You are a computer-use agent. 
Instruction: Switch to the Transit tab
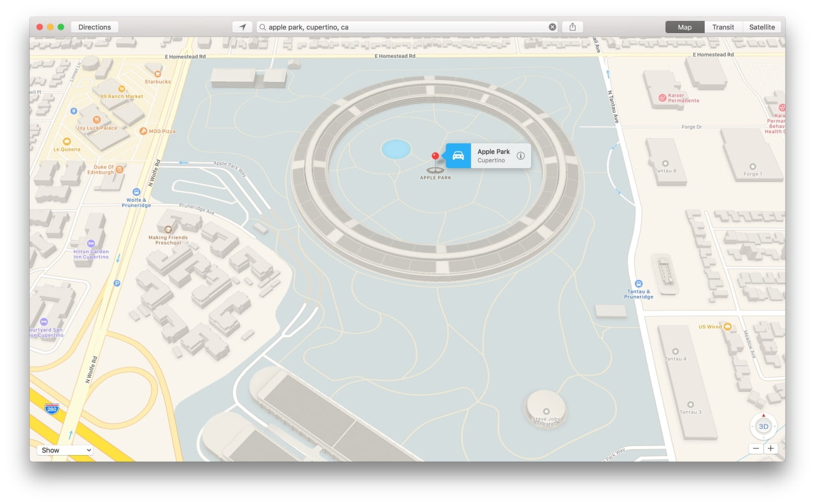(723, 27)
